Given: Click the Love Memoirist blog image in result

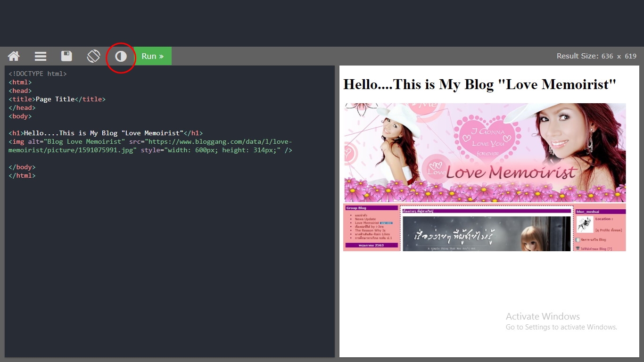Looking at the screenshot, I should click(x=485, y=177).
